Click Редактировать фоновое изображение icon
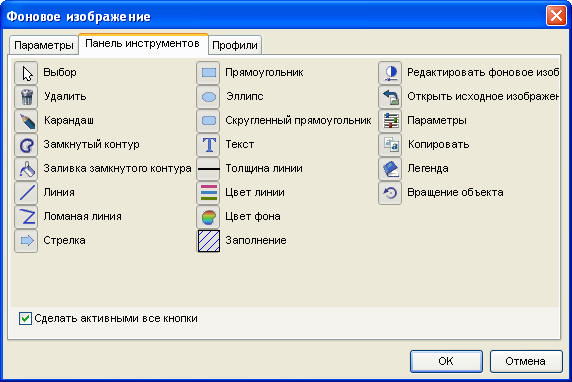572x382 pixels. click(x=390, y=73)
